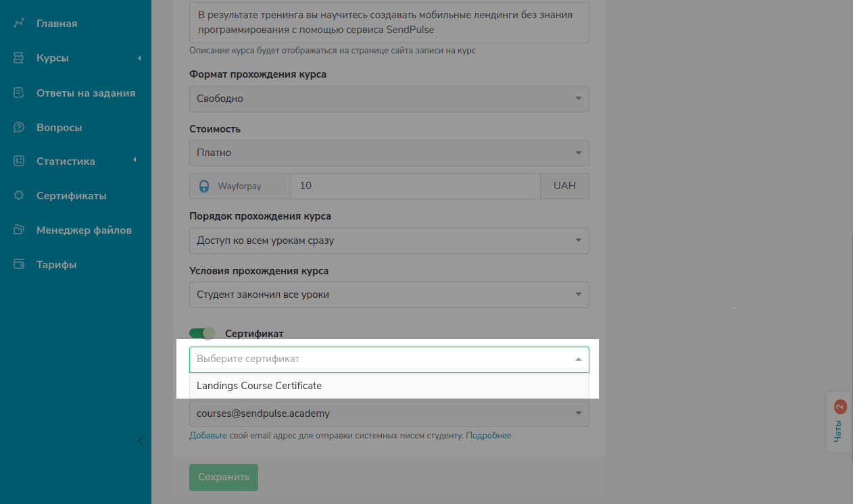Open the Чаты side tab
This screenshot has height=504, width=853.
tap(838, 422)
